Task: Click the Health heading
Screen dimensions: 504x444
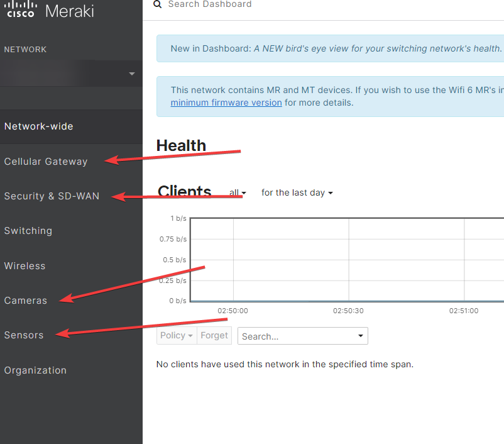Action: (x=181, y=145)
